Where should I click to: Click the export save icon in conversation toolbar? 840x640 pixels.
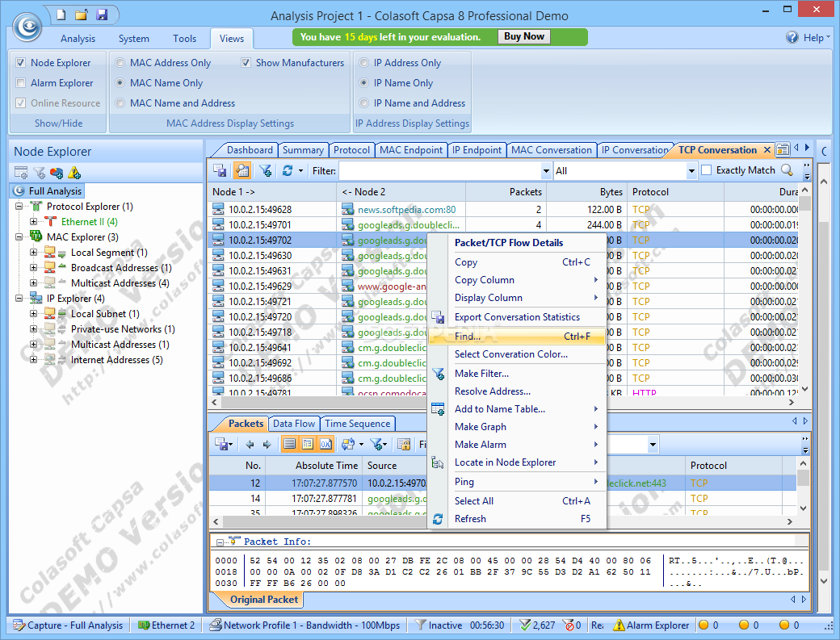coord(220,170)
